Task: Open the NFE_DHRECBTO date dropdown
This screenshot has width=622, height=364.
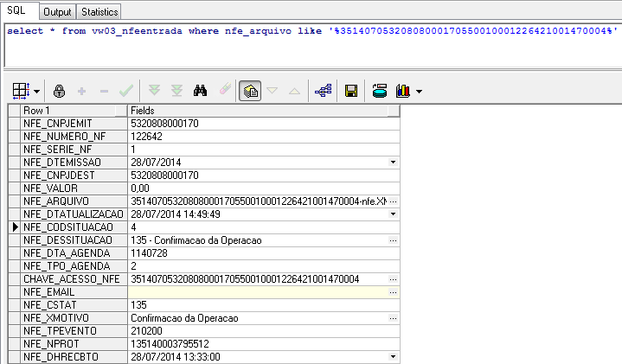Action: (x=393, y=357)
